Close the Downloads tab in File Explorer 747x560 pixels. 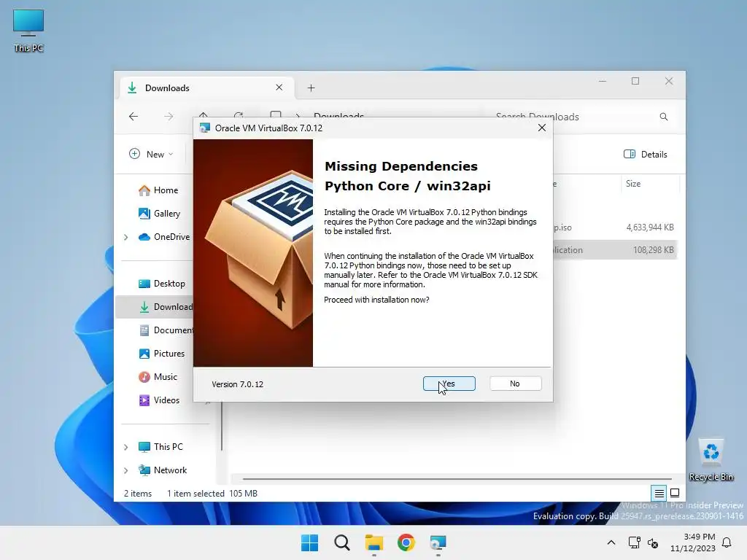(279, 87)
